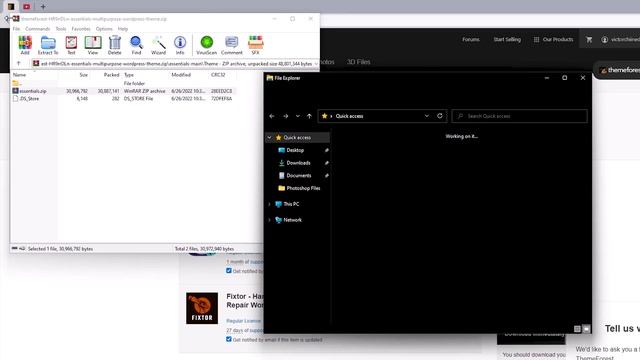The width and height of the screenshot is (640, 360).
Task: Open the File menu in WinRAR
Action: 16,29
